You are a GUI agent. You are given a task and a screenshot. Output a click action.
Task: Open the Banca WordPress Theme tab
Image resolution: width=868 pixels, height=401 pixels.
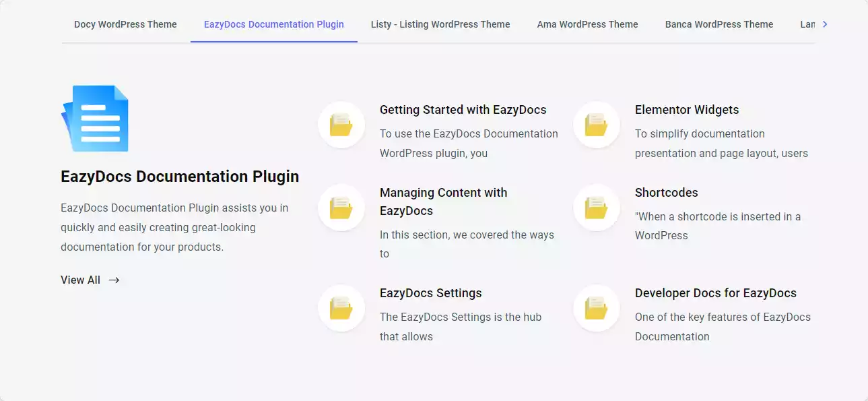coord(719,24)
